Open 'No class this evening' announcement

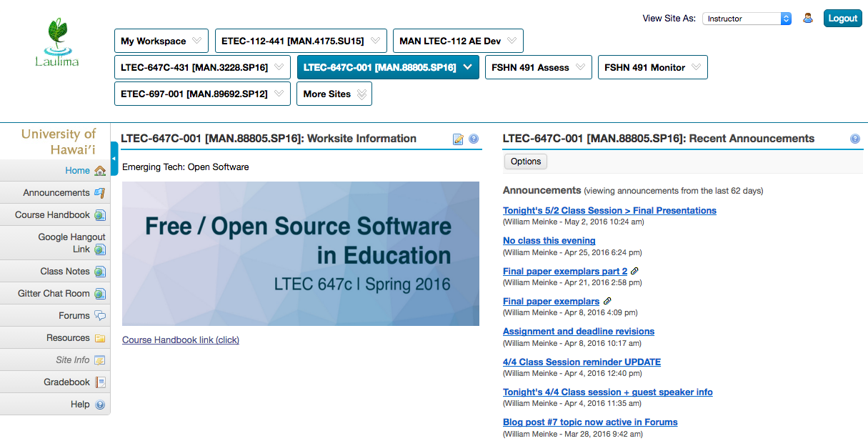pyautogui.click(x=549, y=241)
